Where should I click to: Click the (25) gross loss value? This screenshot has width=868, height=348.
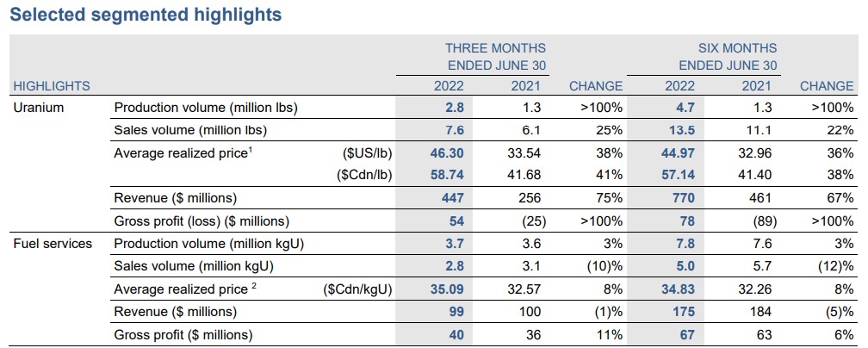[533, 221]
